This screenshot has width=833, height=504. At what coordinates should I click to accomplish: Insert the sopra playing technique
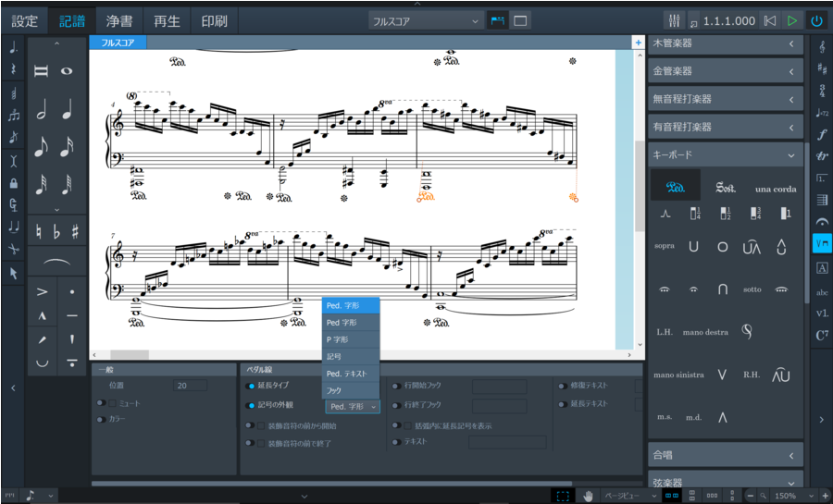[665, 246]
